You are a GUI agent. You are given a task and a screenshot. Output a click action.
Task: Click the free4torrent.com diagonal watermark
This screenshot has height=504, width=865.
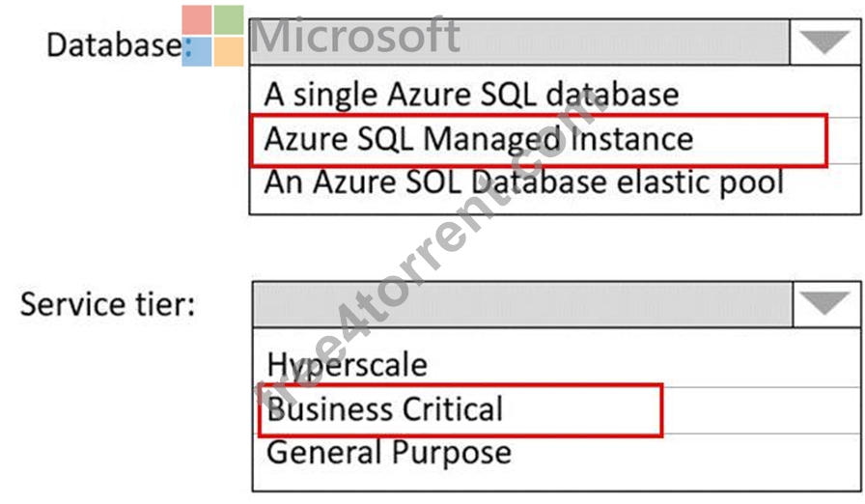tap(428, 250)
